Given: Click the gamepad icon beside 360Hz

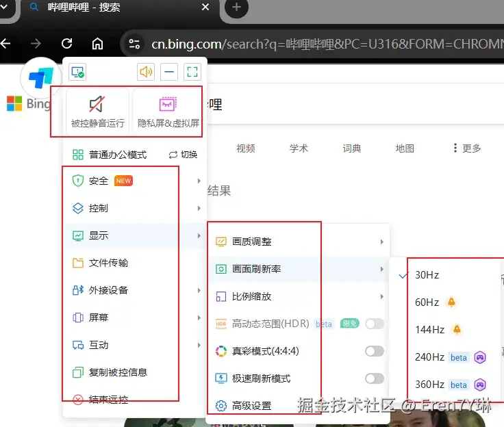Looking at the screenshot, I should point(480,385).
